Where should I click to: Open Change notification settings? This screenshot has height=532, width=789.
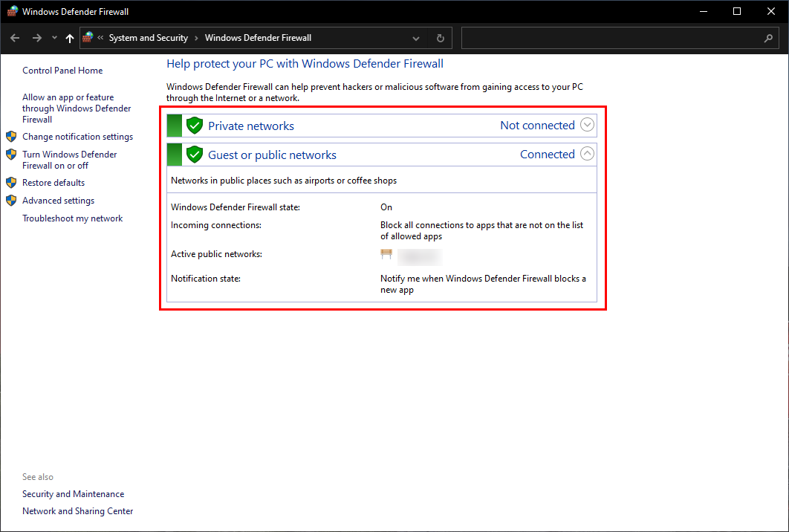click(77, 137)
